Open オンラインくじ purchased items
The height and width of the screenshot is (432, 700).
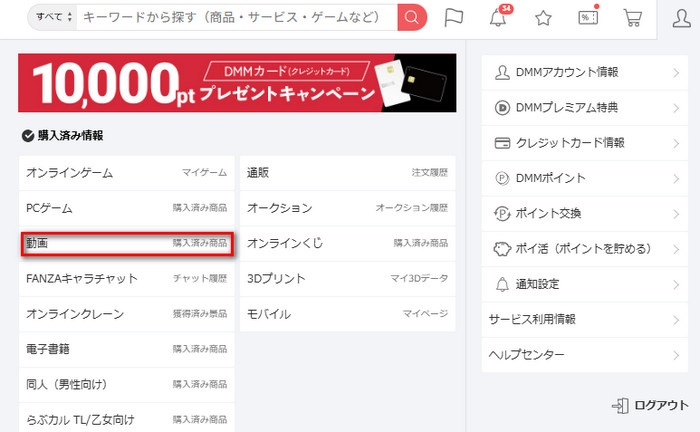tap(348, 243)
